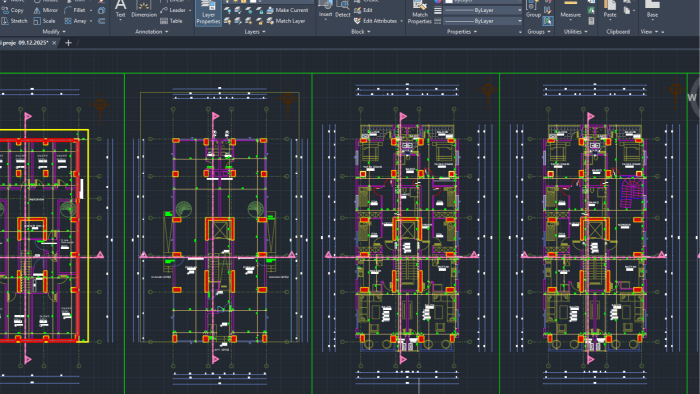700x394 pixels.
Task: Toggle the layer Lock icon
Action: click(x=259, y=10)
